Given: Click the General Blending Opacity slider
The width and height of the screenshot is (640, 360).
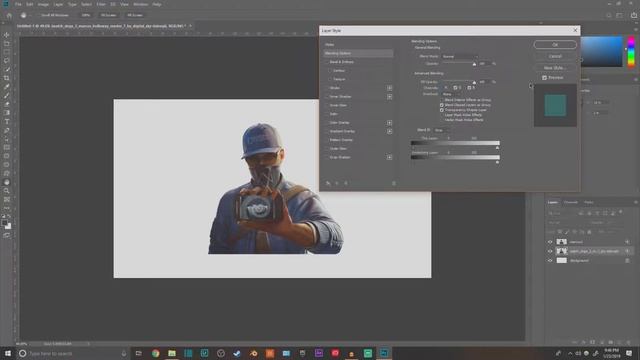Looking at the screenshot, I should 459,64.
